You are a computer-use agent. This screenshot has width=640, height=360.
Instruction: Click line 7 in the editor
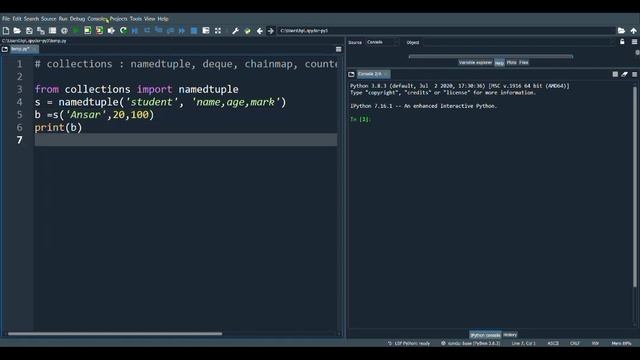pyautogui.click(x=186, y=140)
